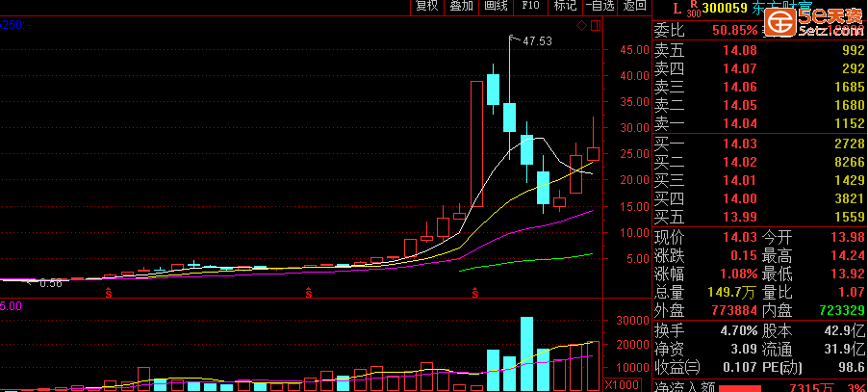Click the 今开 13.98 opening price
Image resolution: width=868 pixels, height=392 pixels.
[x=849, y=238]
